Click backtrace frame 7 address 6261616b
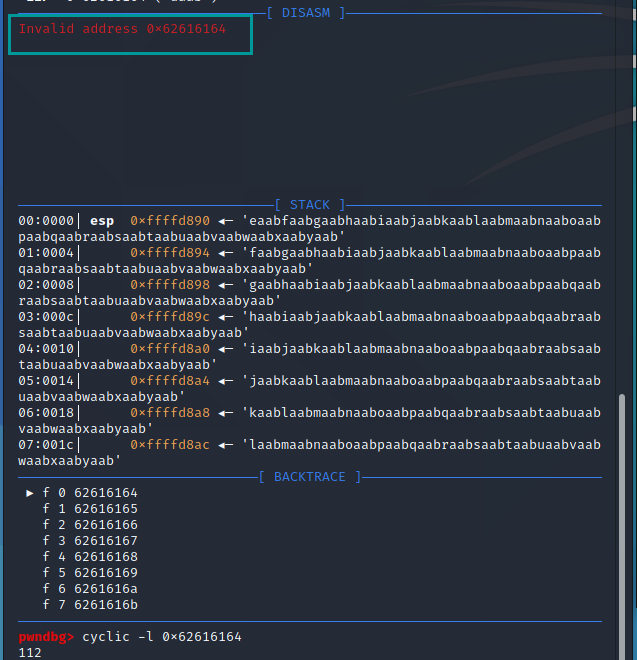The height and width of the screenshot is (660, 637). tap(106, 605)
